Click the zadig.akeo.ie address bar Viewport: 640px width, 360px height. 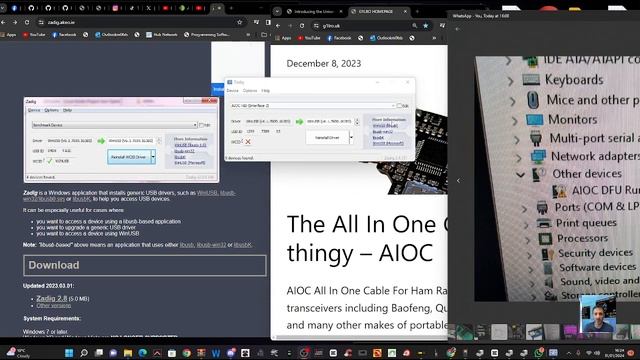[x=139, y=22]
